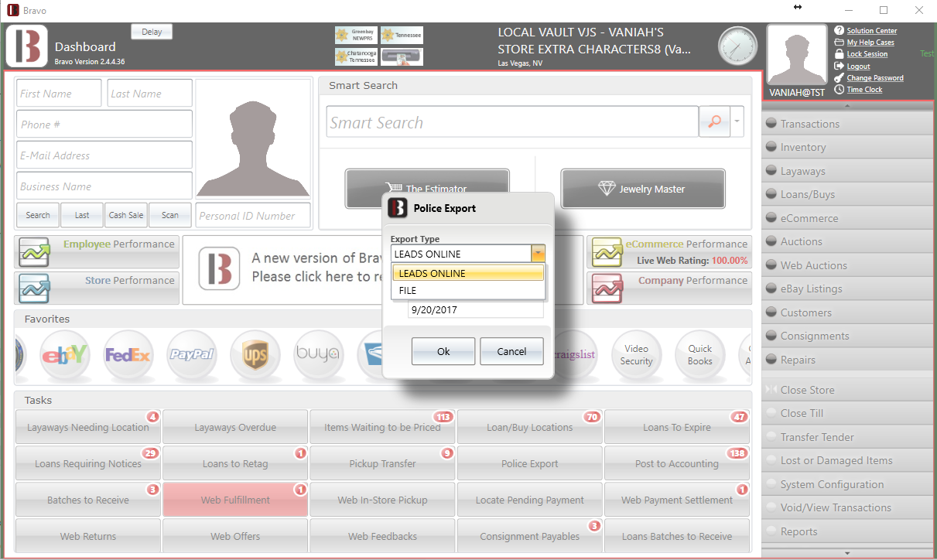
Task: Launch the PayPal favorite icon
Action: [x=192, y=355]
